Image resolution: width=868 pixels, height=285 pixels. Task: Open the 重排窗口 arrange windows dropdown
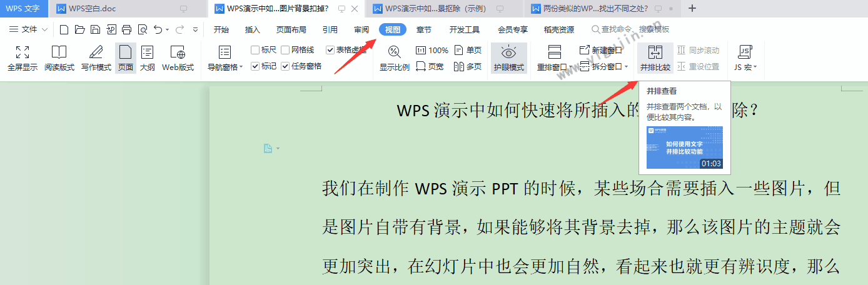tap(570, 67)
